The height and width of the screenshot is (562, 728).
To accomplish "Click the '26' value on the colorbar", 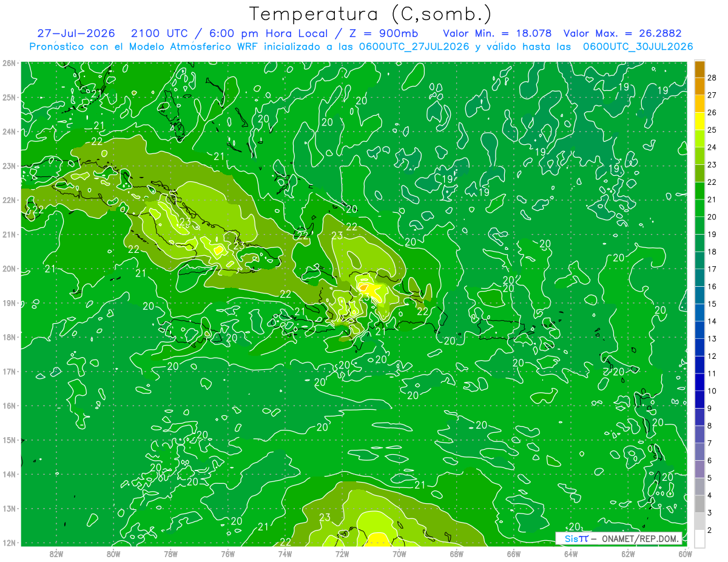I will click(712, 112).
